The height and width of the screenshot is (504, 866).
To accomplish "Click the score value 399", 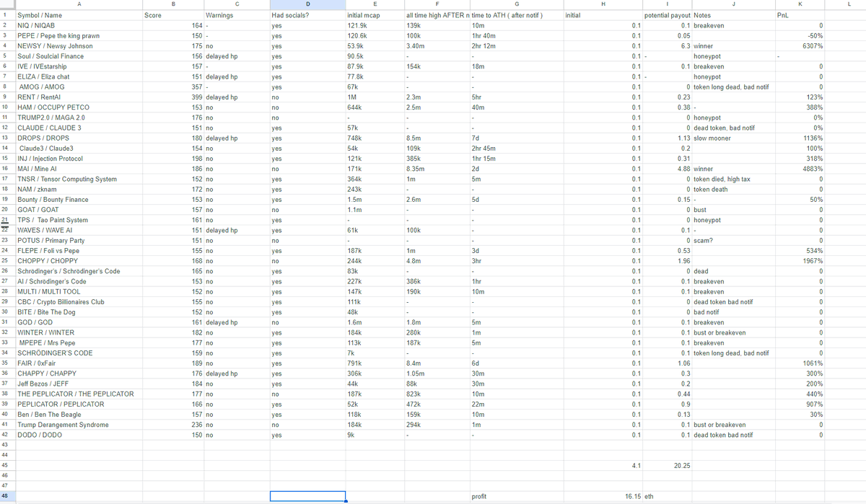I will [196, 97].
